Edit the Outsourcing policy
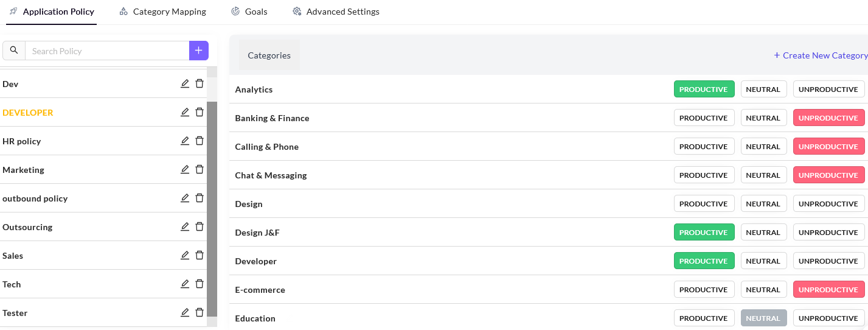The width and height of the screenshot is (868, 330). (185, 226)
